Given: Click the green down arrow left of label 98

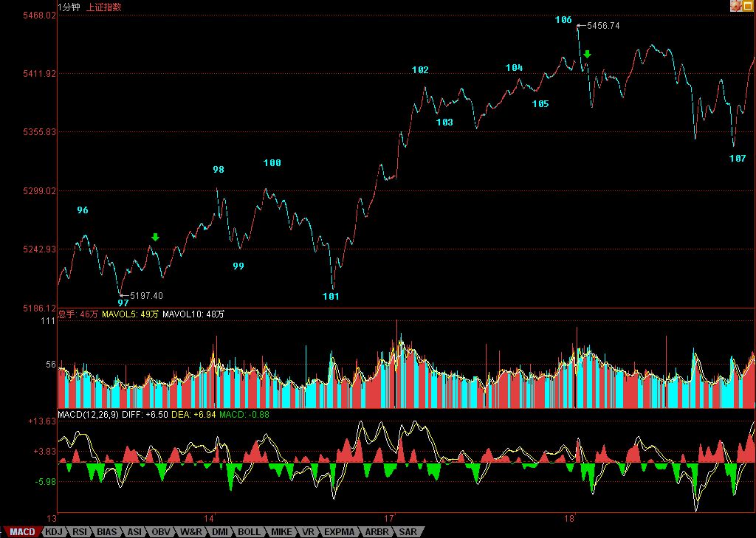Looking at the screenshot, I should pyautogui.click(x=155, y=237).
